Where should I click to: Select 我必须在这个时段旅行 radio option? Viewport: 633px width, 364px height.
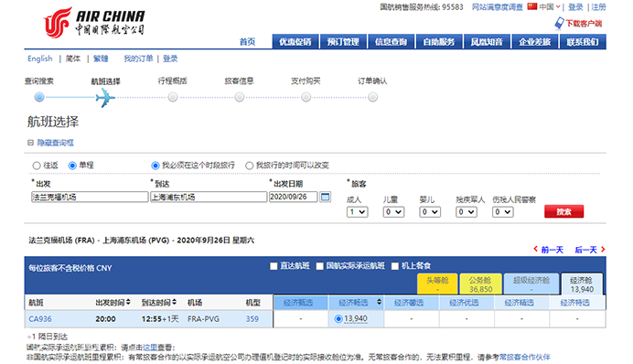(156, 166)
